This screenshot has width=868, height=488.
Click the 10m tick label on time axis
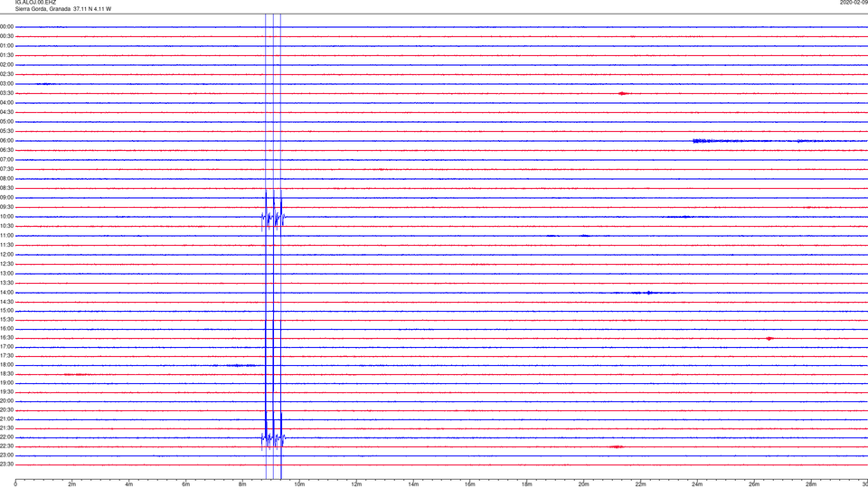tap(299, 484)
